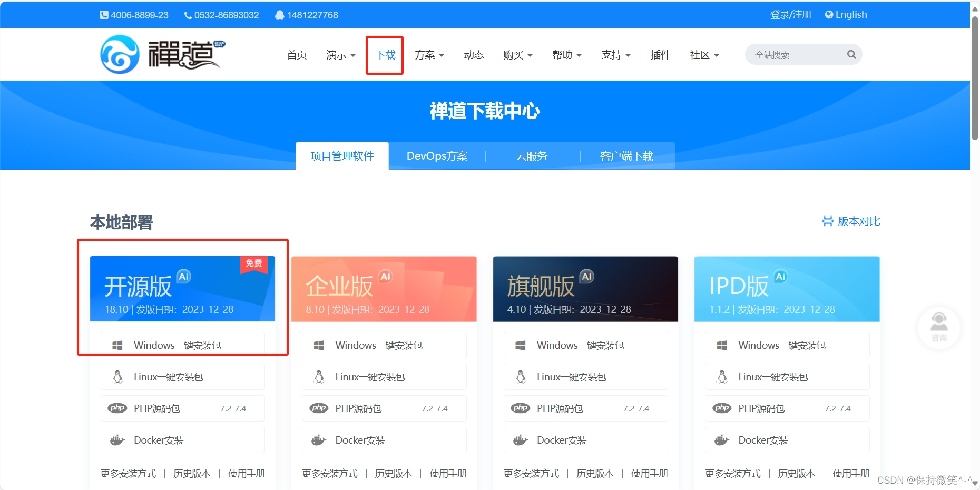Click Linux penguin icon in 开源版 card
This screenshot has height=490, width=980.
(x=117, y=377)
